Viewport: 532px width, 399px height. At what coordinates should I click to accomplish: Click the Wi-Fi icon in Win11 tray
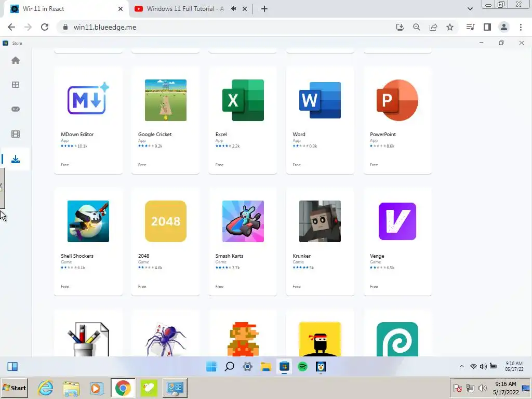point(473,366)
